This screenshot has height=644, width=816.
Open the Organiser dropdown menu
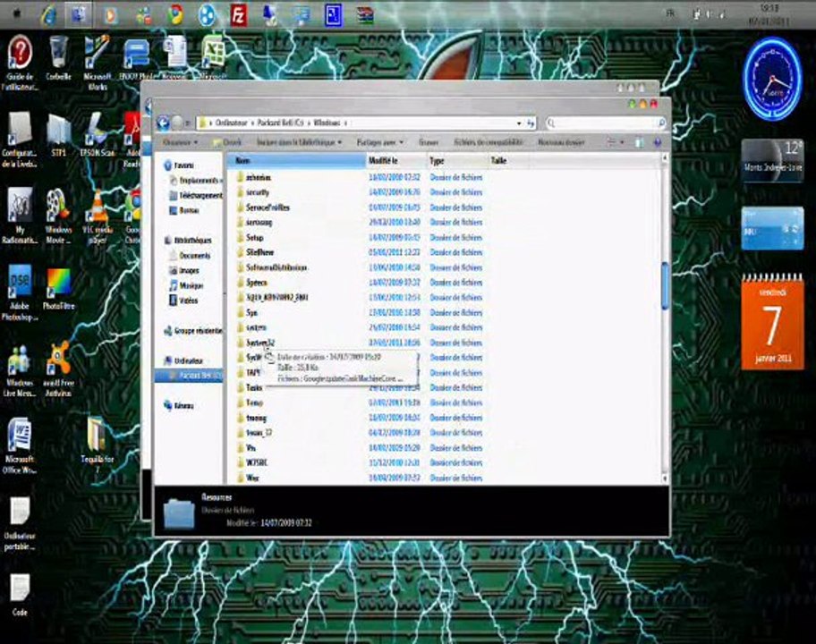pyautogui.click(x=180, y=142)
